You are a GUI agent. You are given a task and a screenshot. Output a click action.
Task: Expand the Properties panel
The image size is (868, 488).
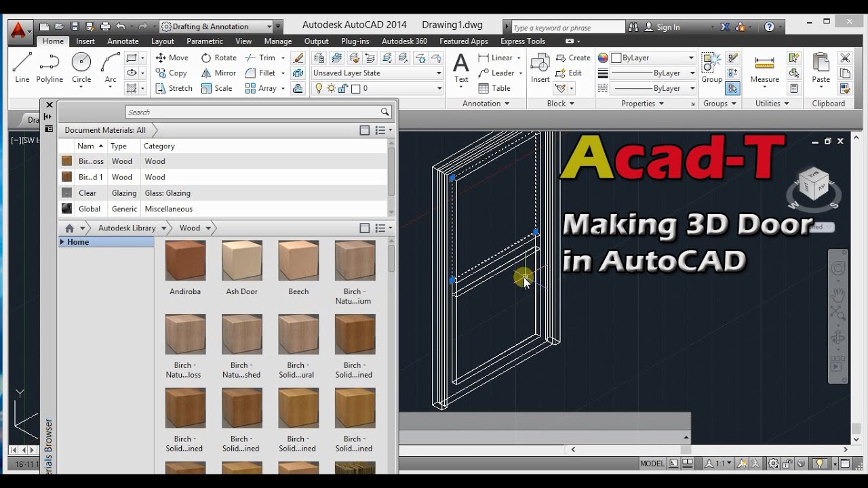(642, 103)
